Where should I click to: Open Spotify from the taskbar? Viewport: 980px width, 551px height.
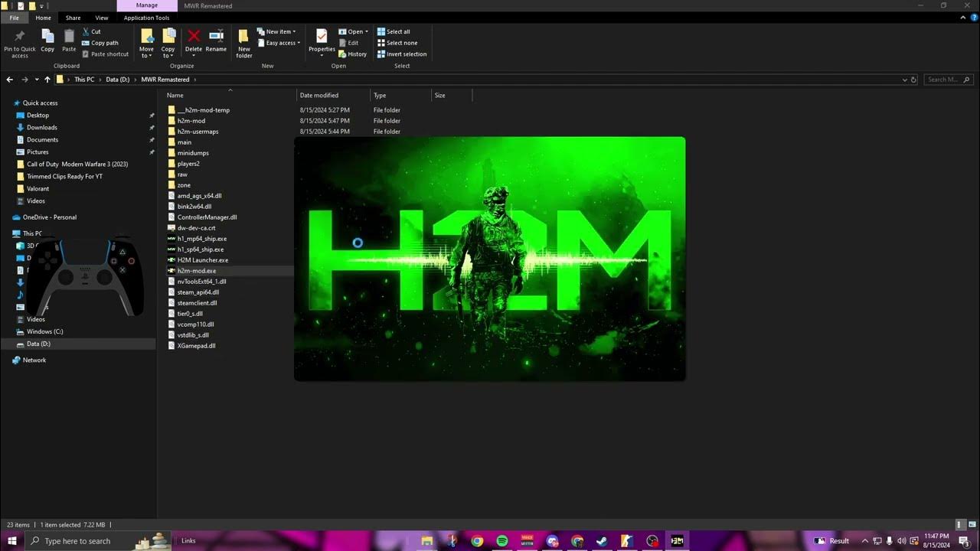tap(502, 541)
